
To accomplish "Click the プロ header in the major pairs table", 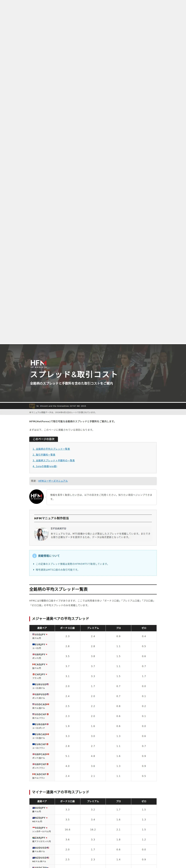I will (118, 628).
